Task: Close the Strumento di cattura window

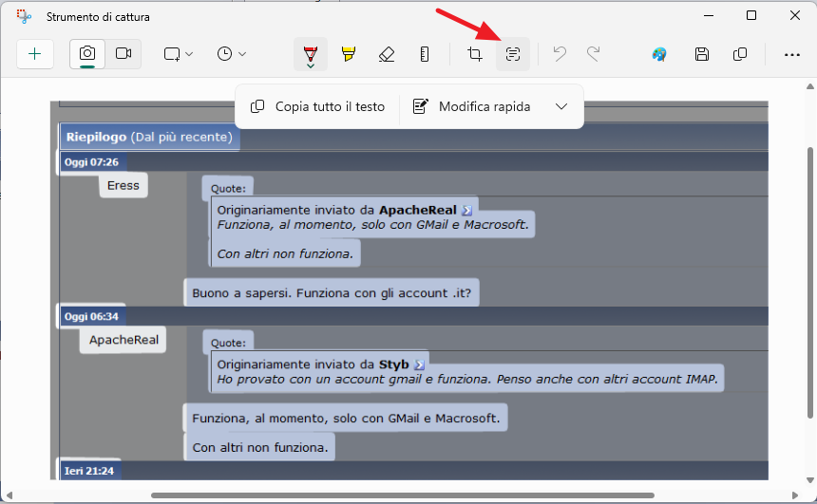Action: click(794, 15)
